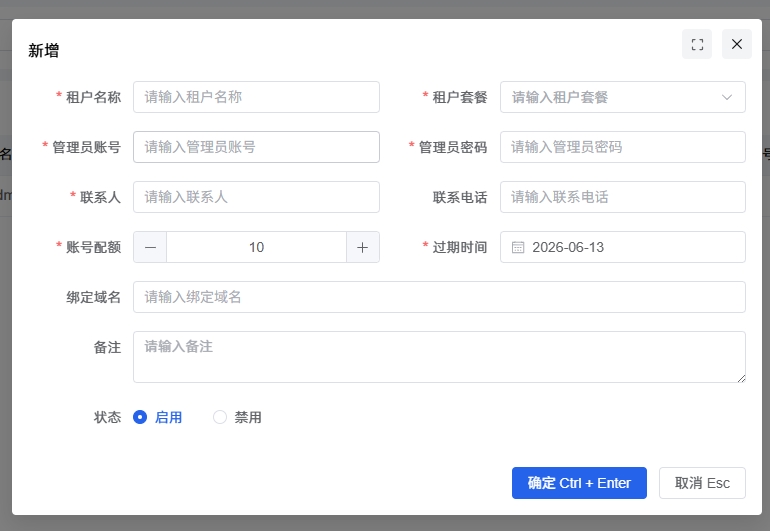Click the 管理员密码 input field
Viewport: 770px width, 531px height.
(x=623, y=147)
